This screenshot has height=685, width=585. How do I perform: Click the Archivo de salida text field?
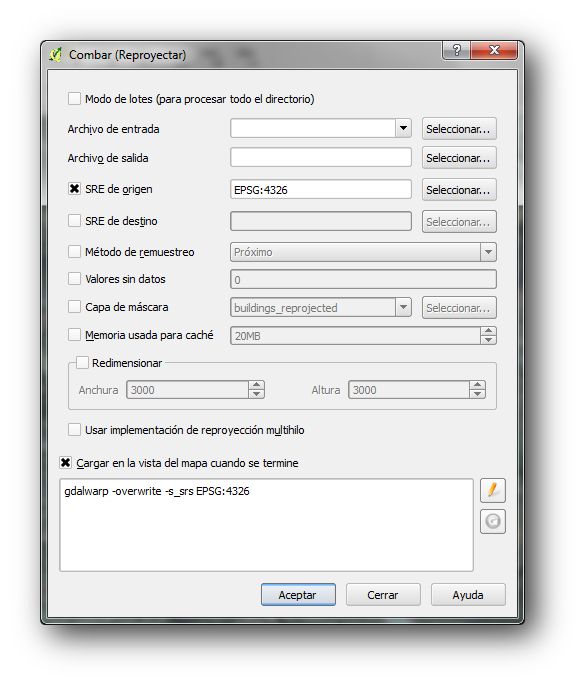321,157
